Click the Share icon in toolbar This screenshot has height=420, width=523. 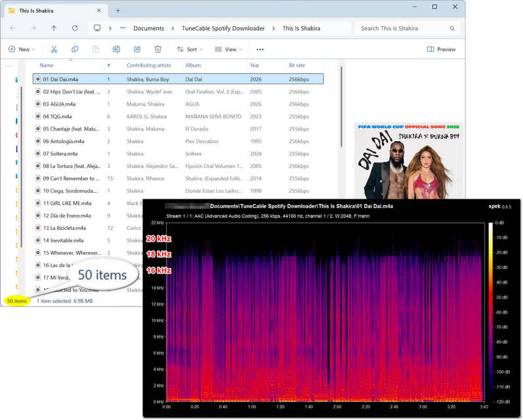[137, 50]
